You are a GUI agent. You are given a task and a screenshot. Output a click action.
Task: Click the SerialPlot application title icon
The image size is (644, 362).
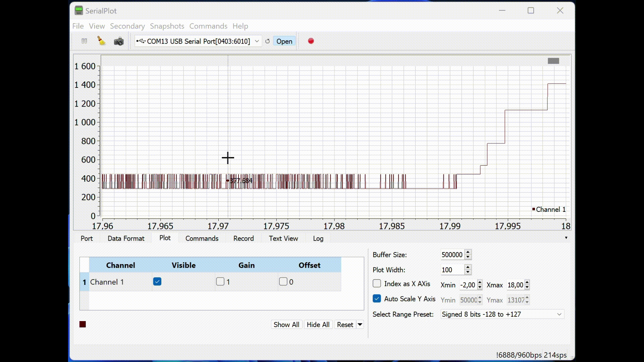78,10
